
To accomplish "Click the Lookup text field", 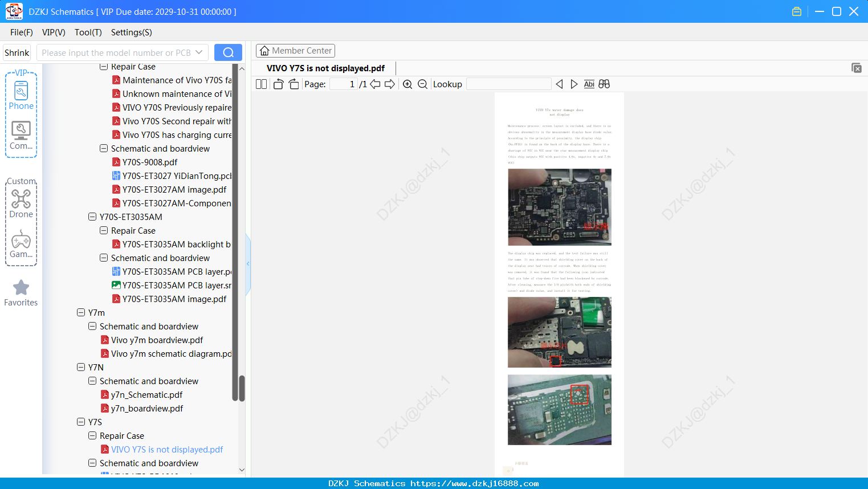I will point(509,84).
